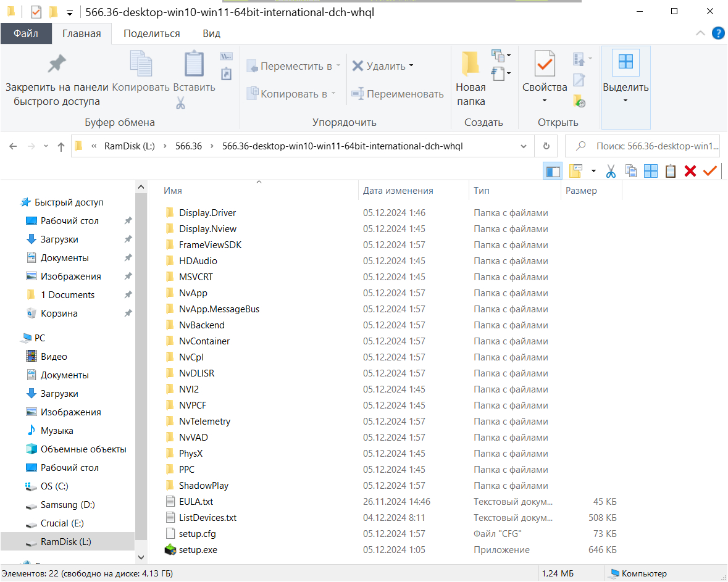This screenshot has width=728, height=582.
Task: Select Корзина in Quick Access
Action: coord(59,314)
